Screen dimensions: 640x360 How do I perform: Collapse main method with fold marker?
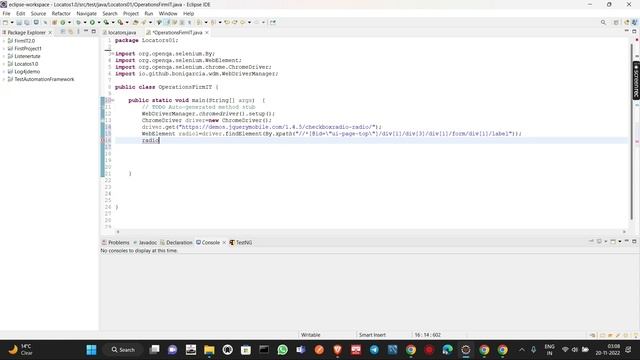tap(113, 100)
